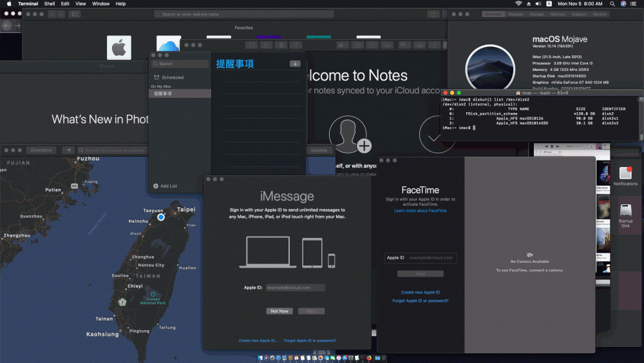Select the Support tab in About This Mac
This screenshot has height=363, width=644.
(579, 14)
